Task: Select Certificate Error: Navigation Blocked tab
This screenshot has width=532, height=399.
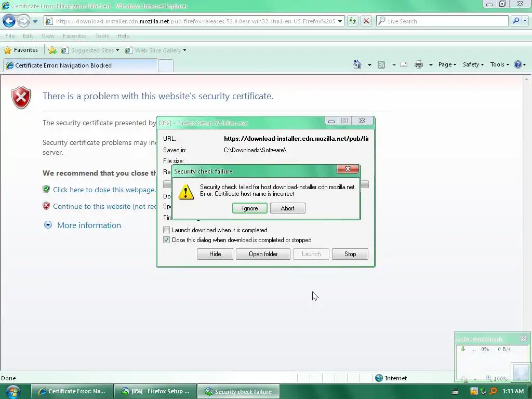Action: pos(81,65)
